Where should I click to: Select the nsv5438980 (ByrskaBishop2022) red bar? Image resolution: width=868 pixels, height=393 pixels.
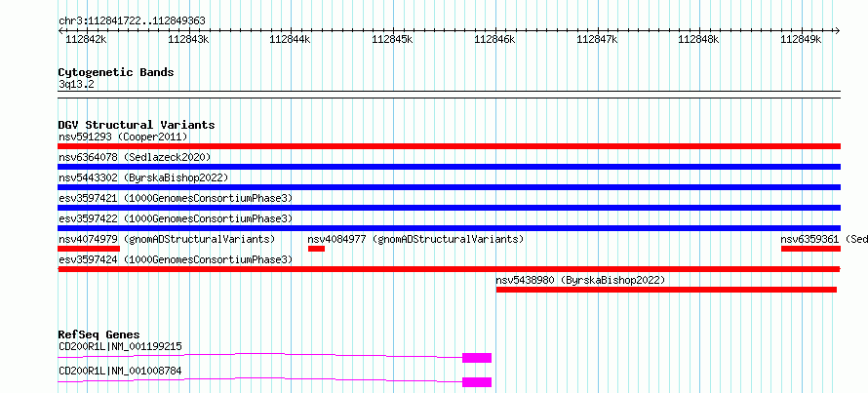666,290
